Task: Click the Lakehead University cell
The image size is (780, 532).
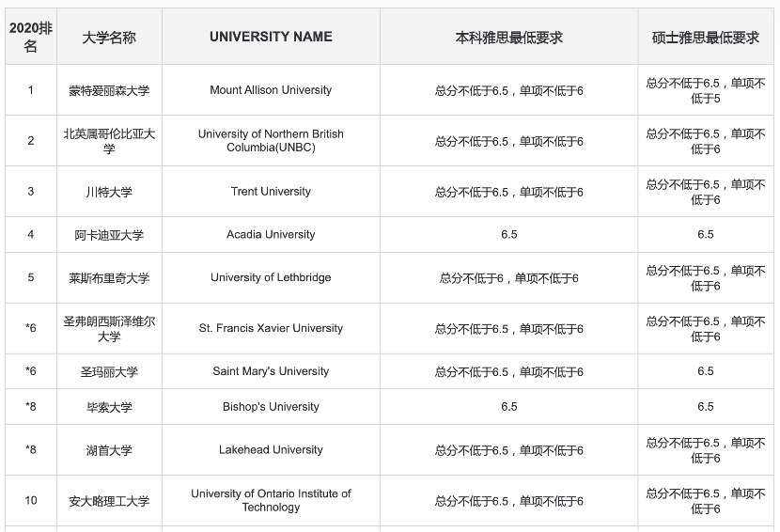Action: point(271,450)
